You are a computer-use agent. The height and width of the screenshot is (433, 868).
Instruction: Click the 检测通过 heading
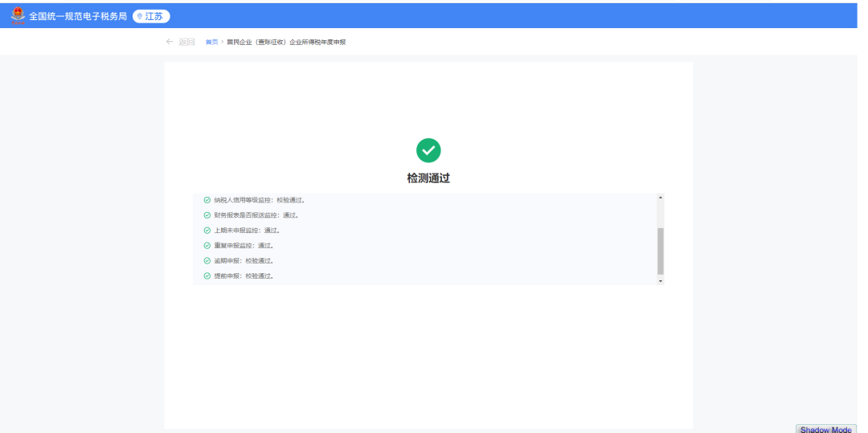428,178
